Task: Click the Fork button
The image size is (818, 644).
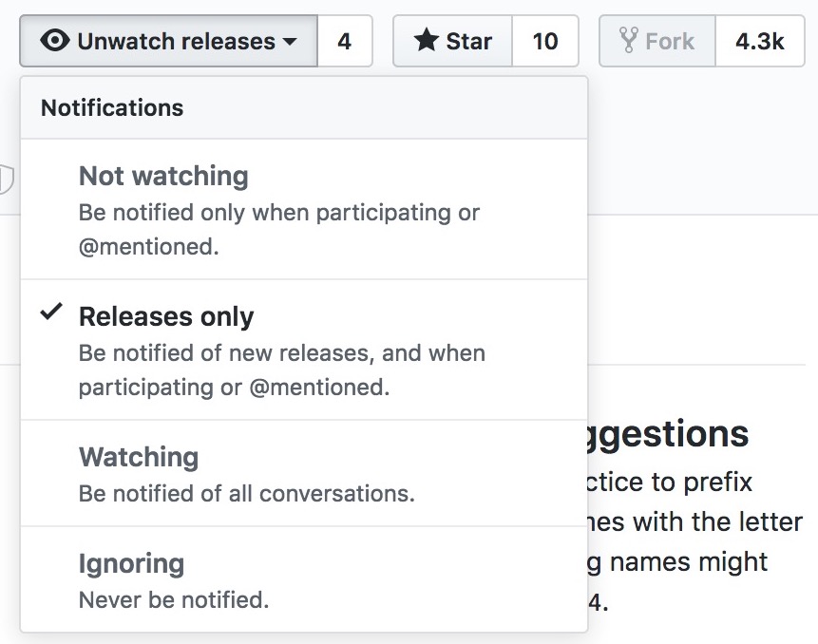Action: (657, 41)
